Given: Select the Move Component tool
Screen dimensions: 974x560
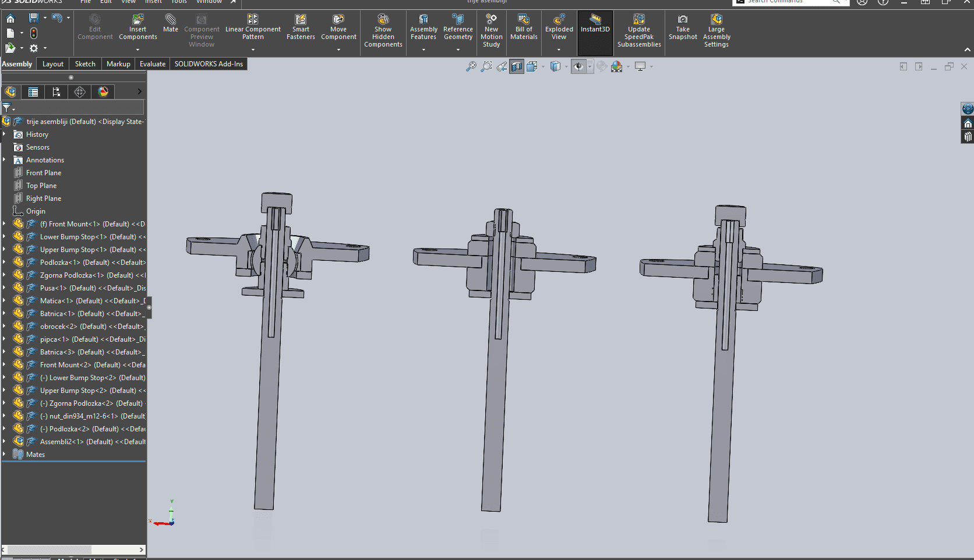Looking at the screenshot, I should point(338,27).
